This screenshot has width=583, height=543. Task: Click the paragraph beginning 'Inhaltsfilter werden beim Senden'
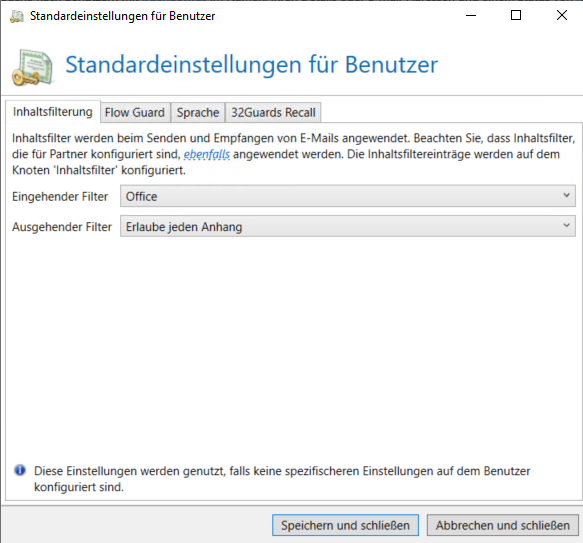tap(294, 154)
